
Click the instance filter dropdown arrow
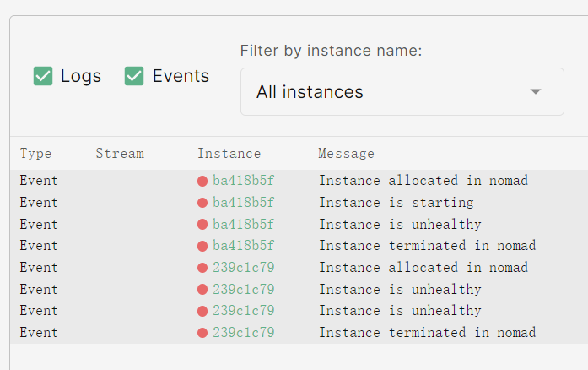point(535,92)
